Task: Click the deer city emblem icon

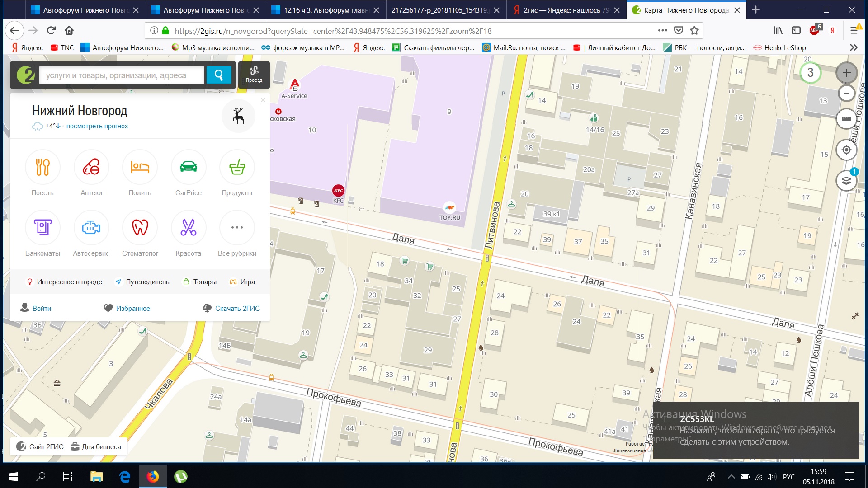Action: pyautogui.click(x=238, y=116)
